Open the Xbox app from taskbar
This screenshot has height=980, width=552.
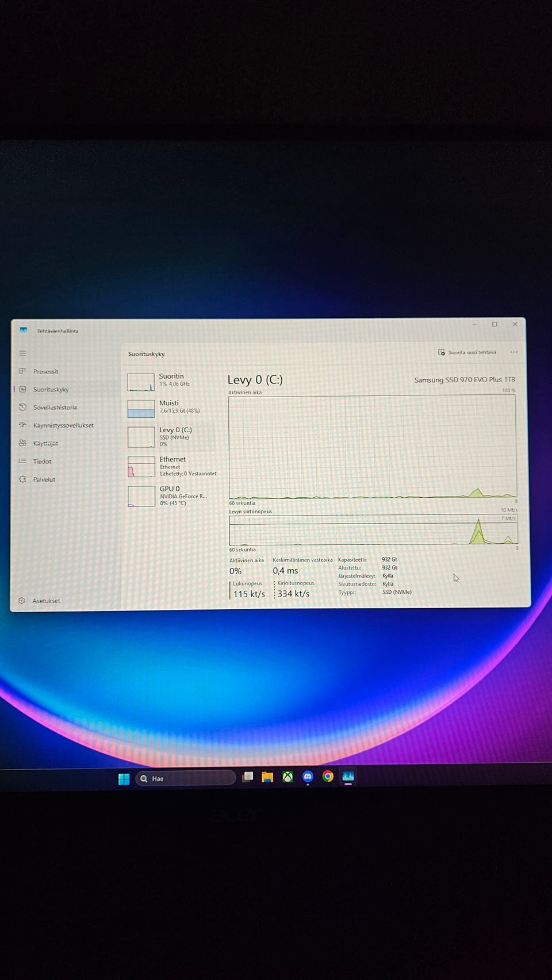[x=287, y=777]
